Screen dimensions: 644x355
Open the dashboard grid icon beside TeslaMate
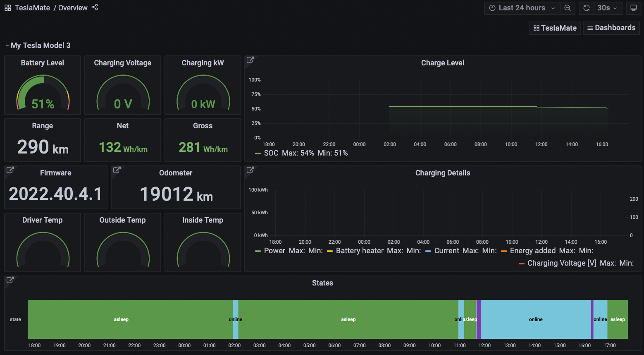pos(8,8)
